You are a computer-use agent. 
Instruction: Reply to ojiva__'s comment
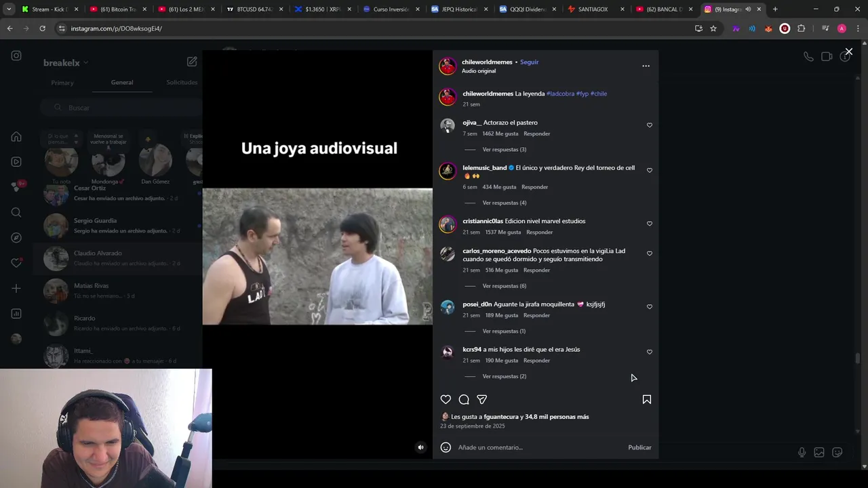[x=536, y=134]
